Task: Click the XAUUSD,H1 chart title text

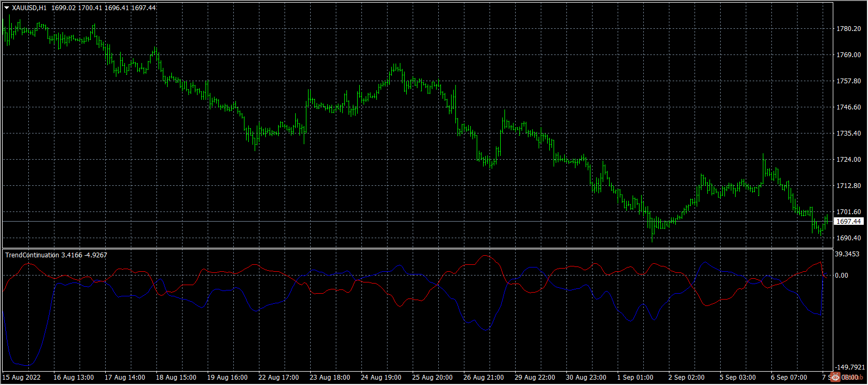Action: click(29, 8)
